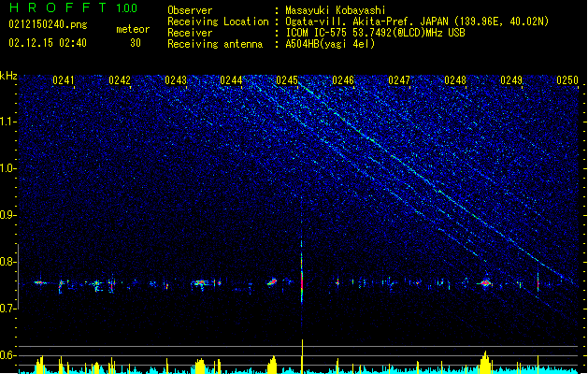This screenshot has height=374, width=588.
Task: Click the tallest yellow level peak at the bottom
Action: click(302, 356)
